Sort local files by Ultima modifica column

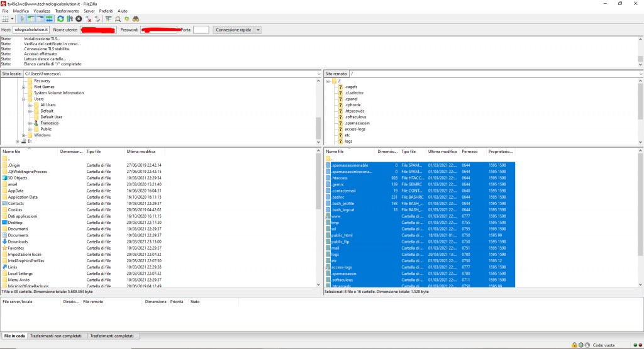tap(142, 152)
